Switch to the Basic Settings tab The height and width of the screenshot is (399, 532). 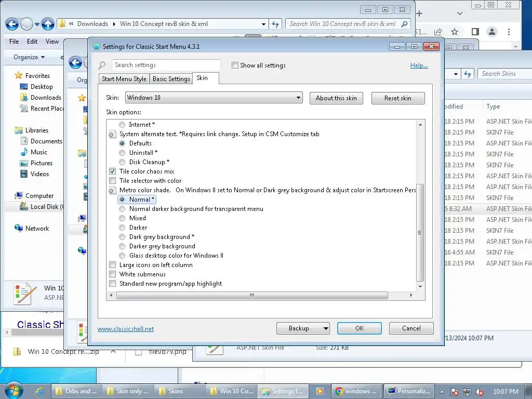(x=171, y=79)
